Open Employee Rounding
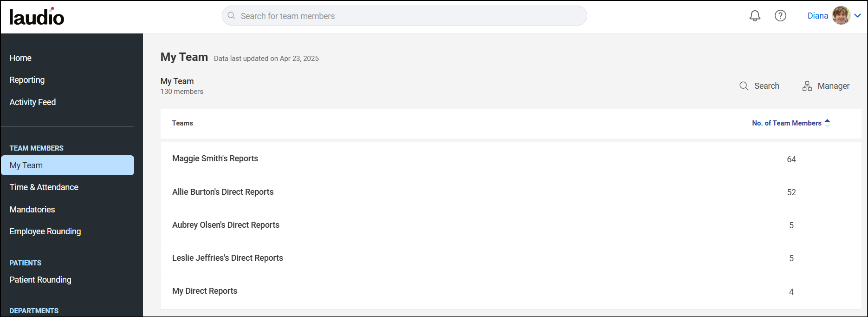 45,231
